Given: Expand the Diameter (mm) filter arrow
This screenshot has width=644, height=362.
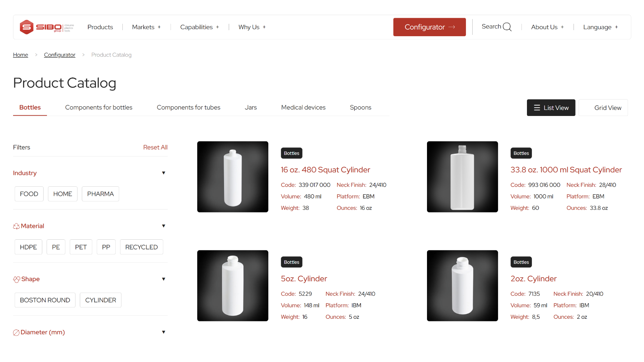Looking at the screenshot, I should 163,332.
